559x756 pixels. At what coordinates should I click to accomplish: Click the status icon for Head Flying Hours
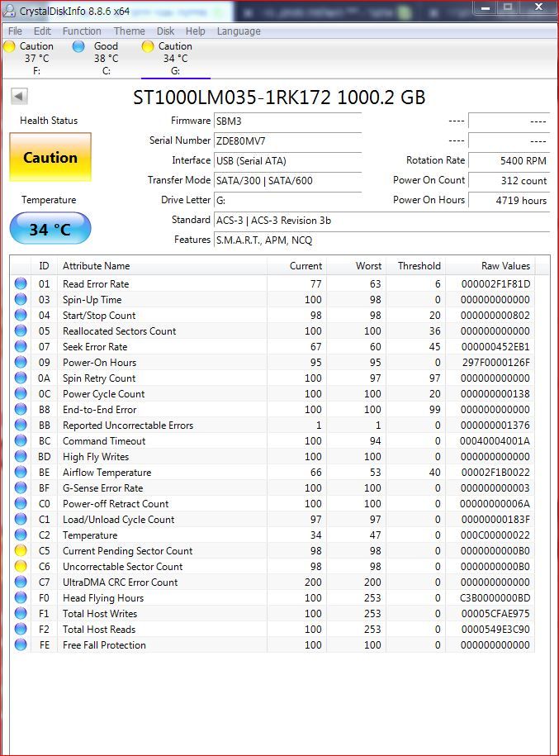pyautogui.click(x=21, y=597)
